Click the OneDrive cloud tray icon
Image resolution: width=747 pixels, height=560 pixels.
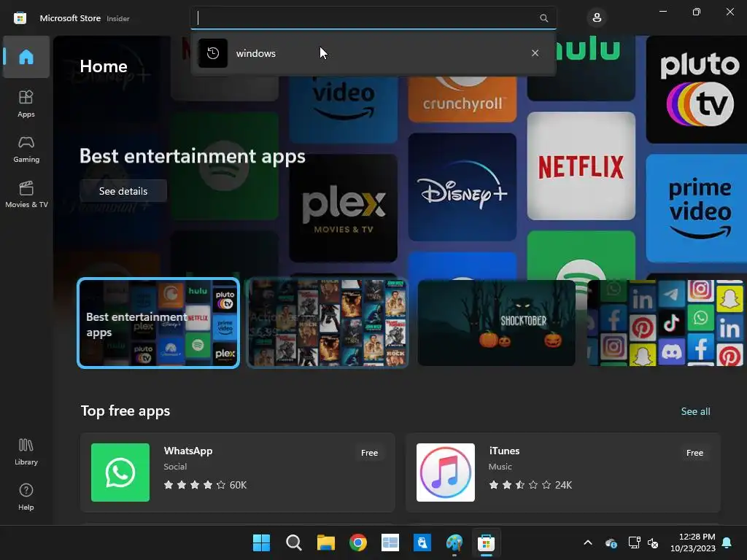611,542
